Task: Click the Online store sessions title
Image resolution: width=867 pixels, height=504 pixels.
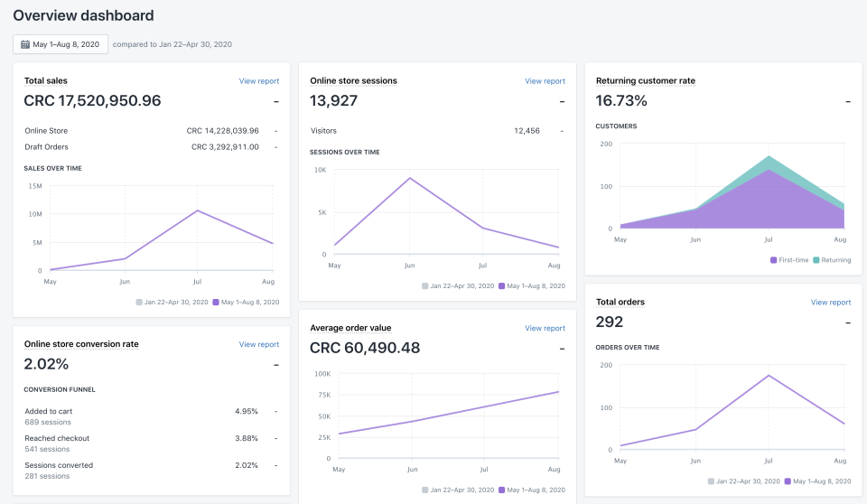Action: (353, 80)
